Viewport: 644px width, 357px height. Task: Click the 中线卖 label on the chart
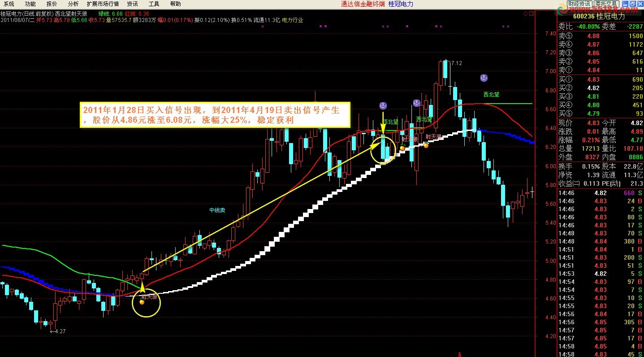point(217,210)
